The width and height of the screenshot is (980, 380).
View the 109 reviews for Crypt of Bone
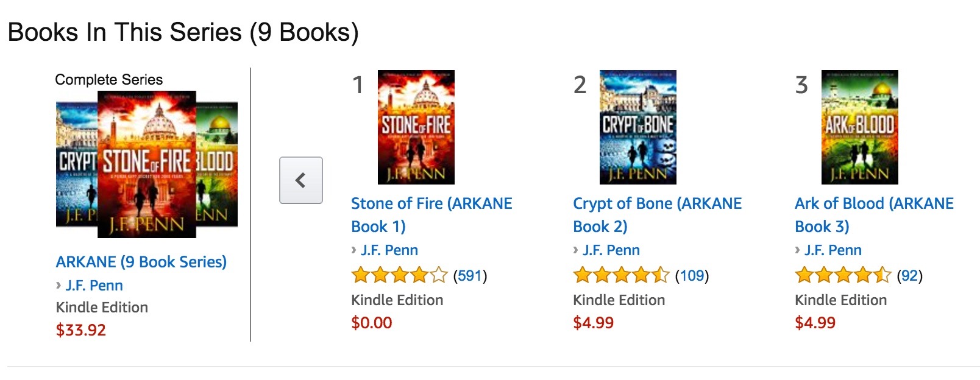pyautogui.click(x=692, y=276)
